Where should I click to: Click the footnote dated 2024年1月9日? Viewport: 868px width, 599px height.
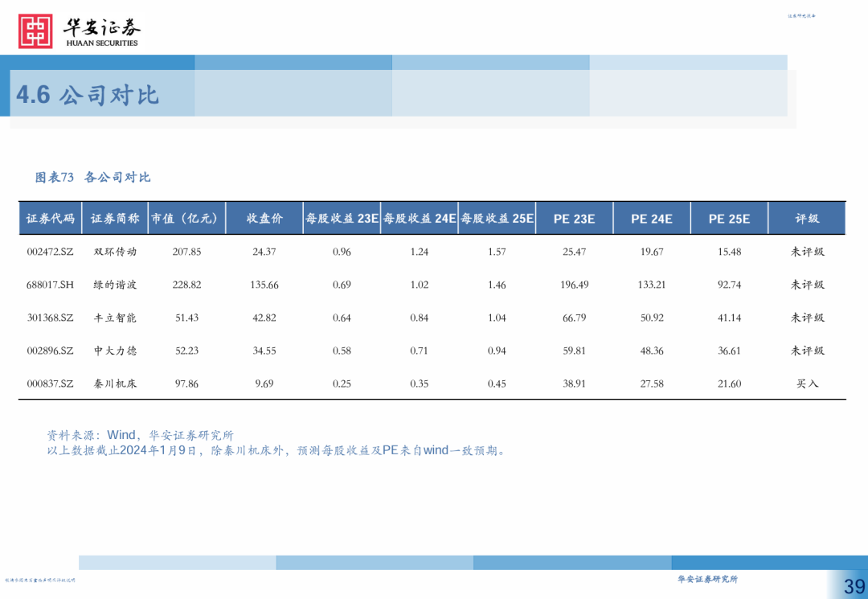(x=276, y=450)
